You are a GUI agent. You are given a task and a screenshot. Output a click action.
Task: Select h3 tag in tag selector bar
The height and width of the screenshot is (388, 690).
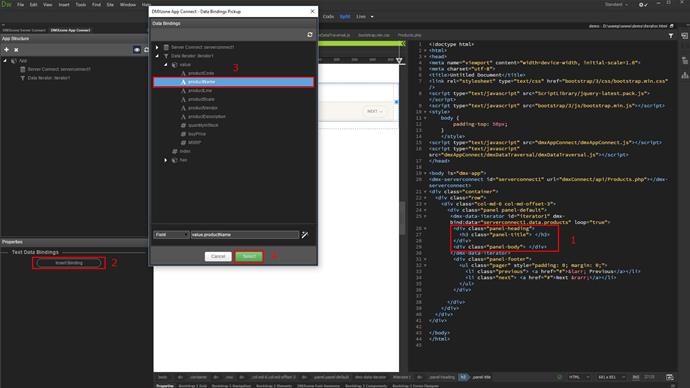coord(463,377)
